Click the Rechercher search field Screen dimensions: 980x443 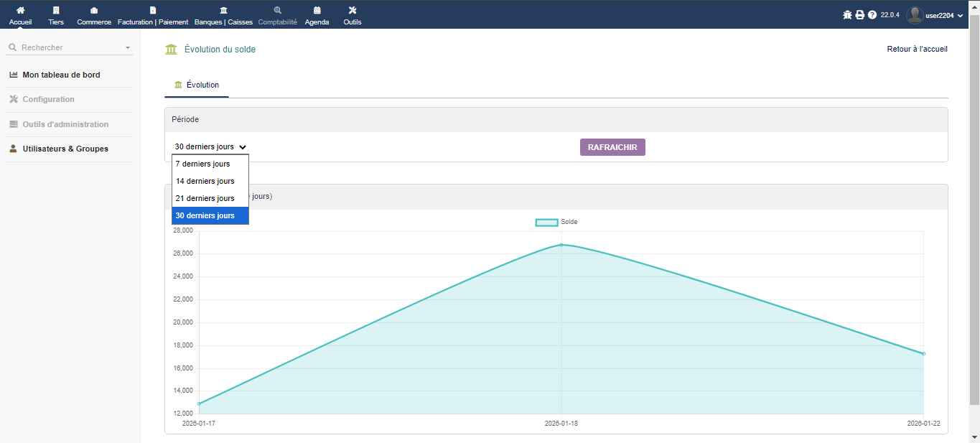pyautogui.click(x=70, y=47)
